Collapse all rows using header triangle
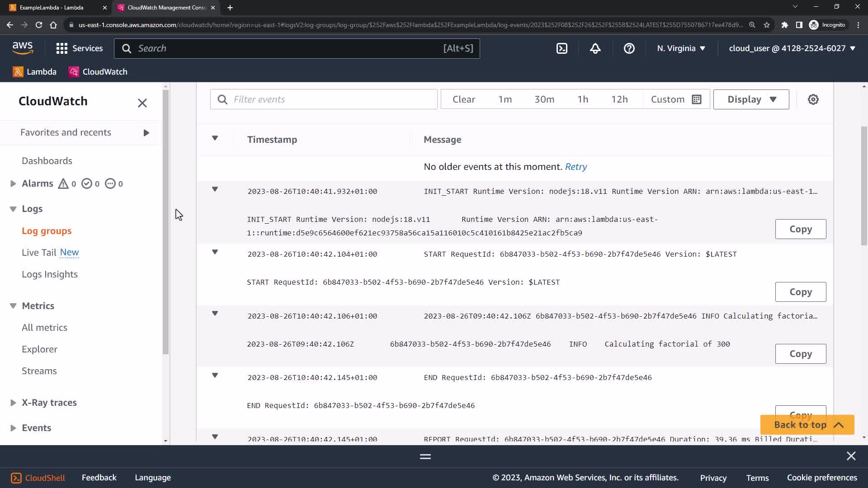 (x=215, y=138)
